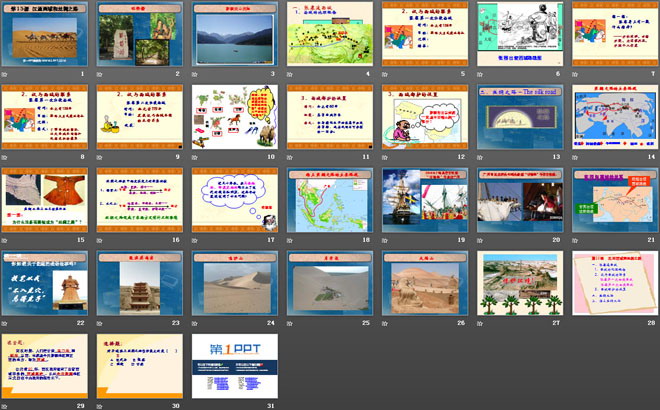Click the animation star icon under slide 17

pos(194,241)
